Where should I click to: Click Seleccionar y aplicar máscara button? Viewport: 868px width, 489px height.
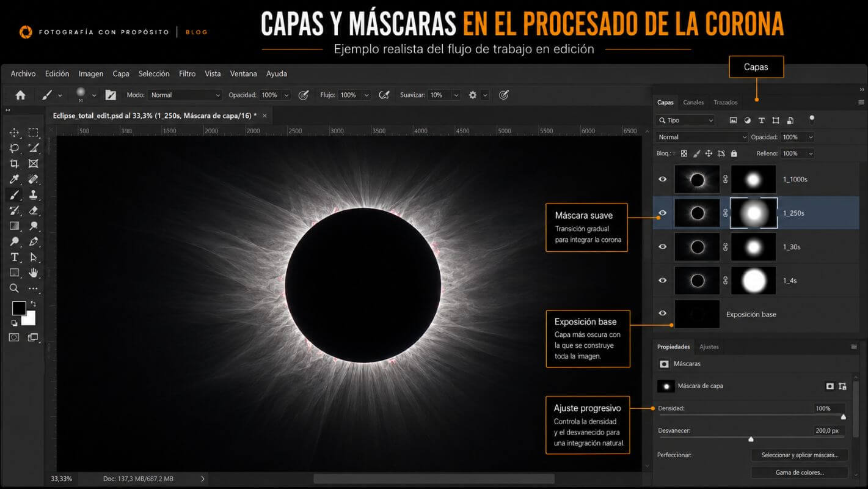tap(800, 455)
